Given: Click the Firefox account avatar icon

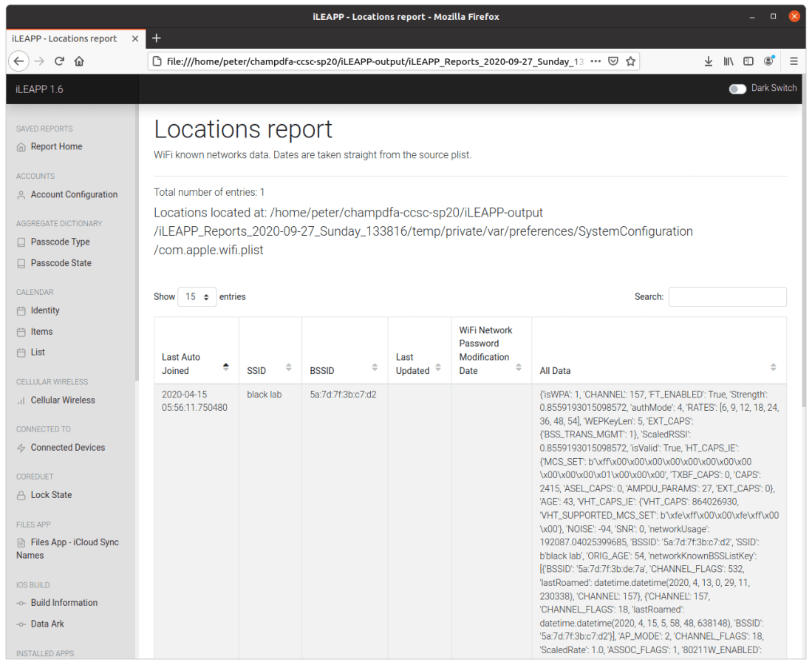Looking at the screenshot, I should pyautogui.click(x=769, y=61).
